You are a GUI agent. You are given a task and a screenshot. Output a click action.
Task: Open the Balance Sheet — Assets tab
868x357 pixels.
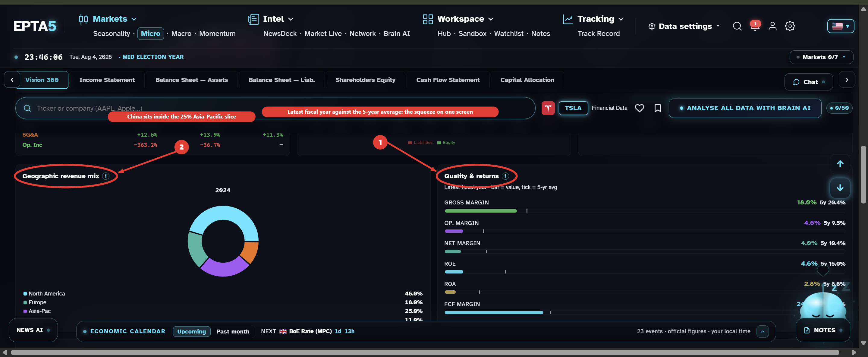coord(191,80)
